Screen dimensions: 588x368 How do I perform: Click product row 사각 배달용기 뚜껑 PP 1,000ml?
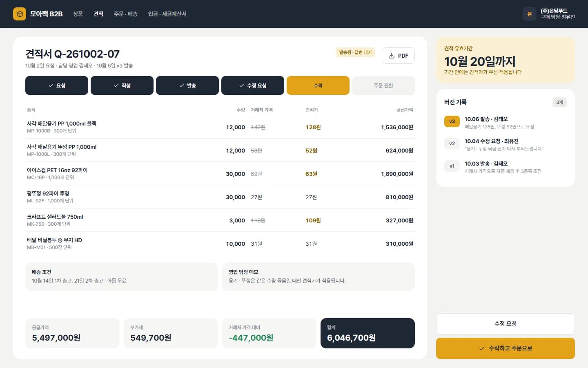click(x=220, y=150)
